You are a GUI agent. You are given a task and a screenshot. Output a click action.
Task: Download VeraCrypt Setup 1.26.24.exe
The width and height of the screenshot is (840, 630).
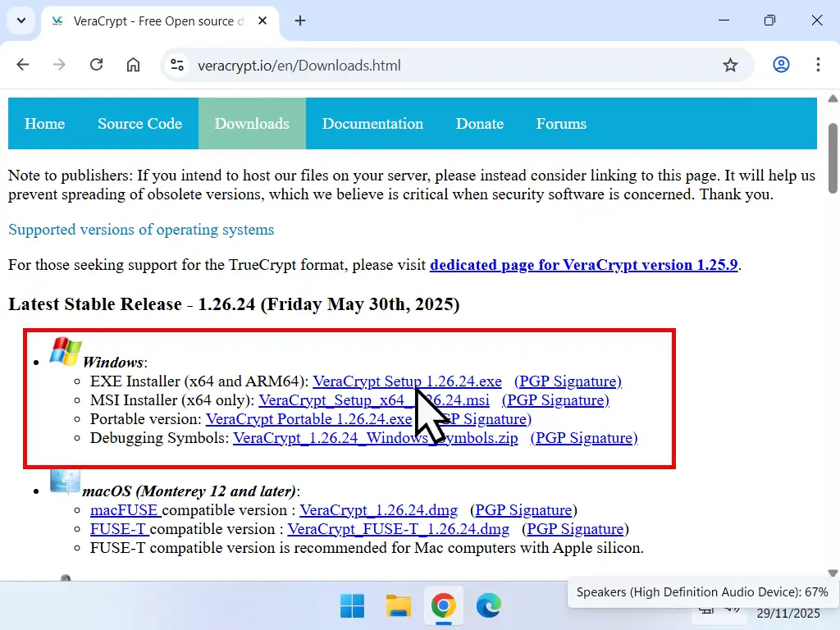click(x=407, y=381)
